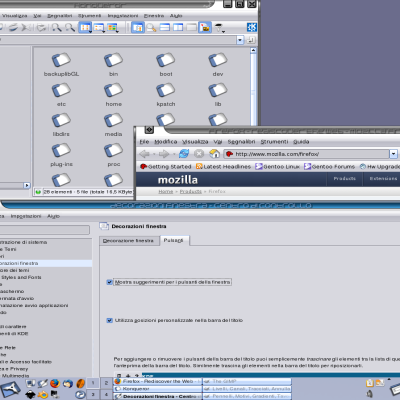Open the proc folder
The width and height of the screenshot is (400, 400).
tap(113, 155)
